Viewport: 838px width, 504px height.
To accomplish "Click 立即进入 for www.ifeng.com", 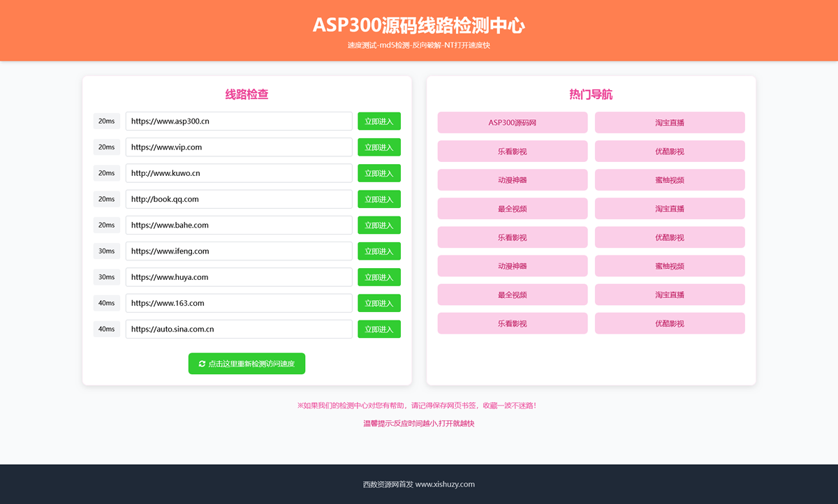I will [x=379, y=251].
